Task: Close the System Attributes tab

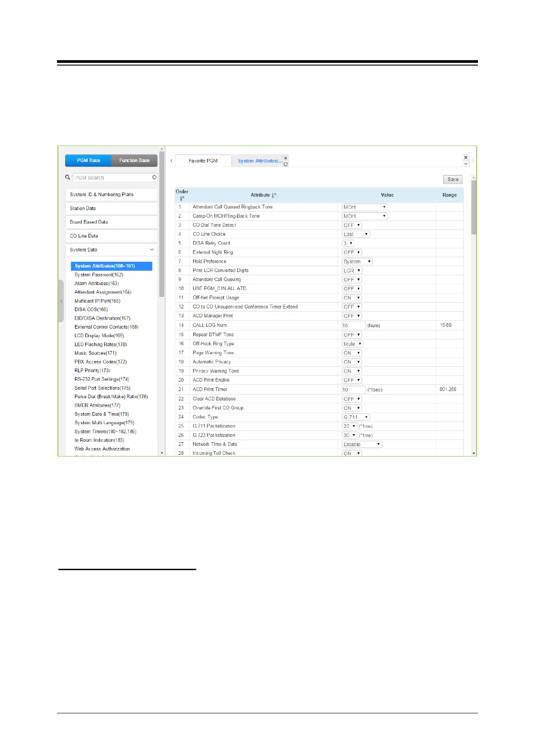Action: point(286,158)
